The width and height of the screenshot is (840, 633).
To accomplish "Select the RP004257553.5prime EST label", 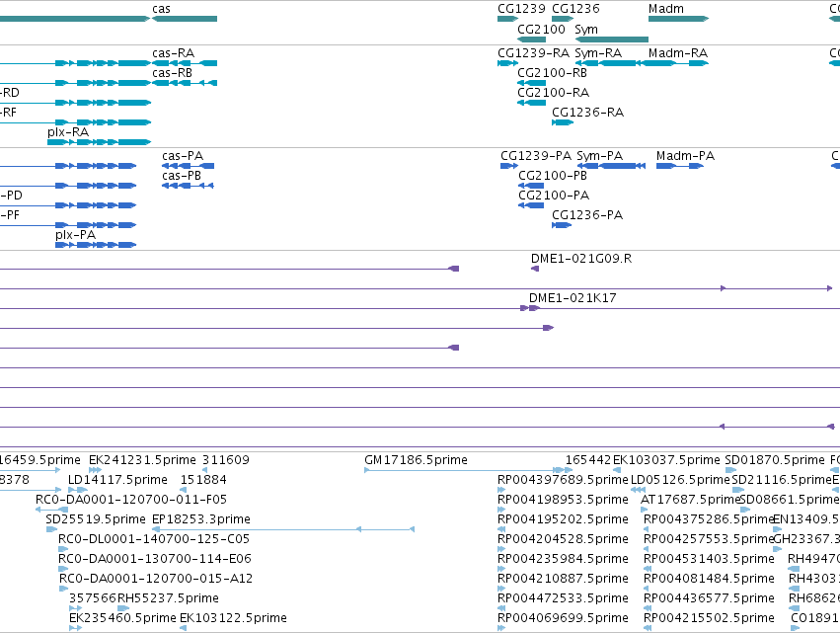I will [x=709, y=538].
